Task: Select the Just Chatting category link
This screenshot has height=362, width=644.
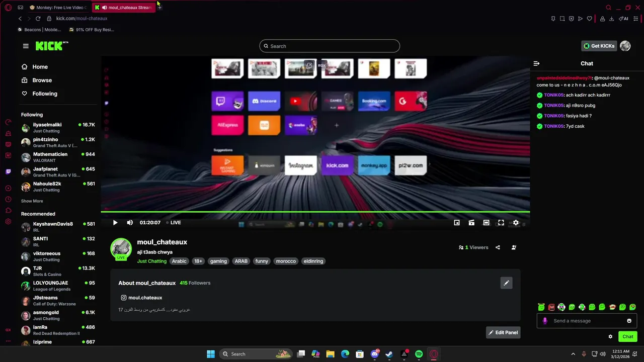Action: point(151,261)
